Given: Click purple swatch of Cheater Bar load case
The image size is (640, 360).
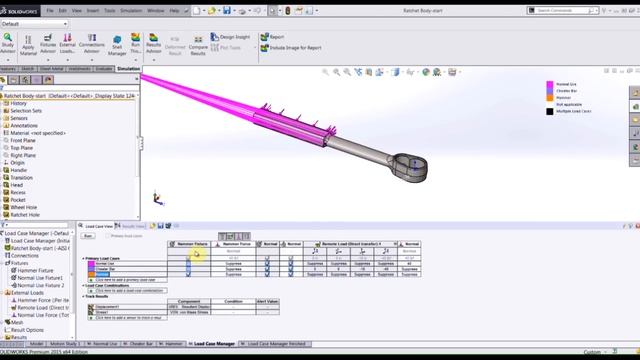Looking at the screenshot, I should tap(91, 269).
